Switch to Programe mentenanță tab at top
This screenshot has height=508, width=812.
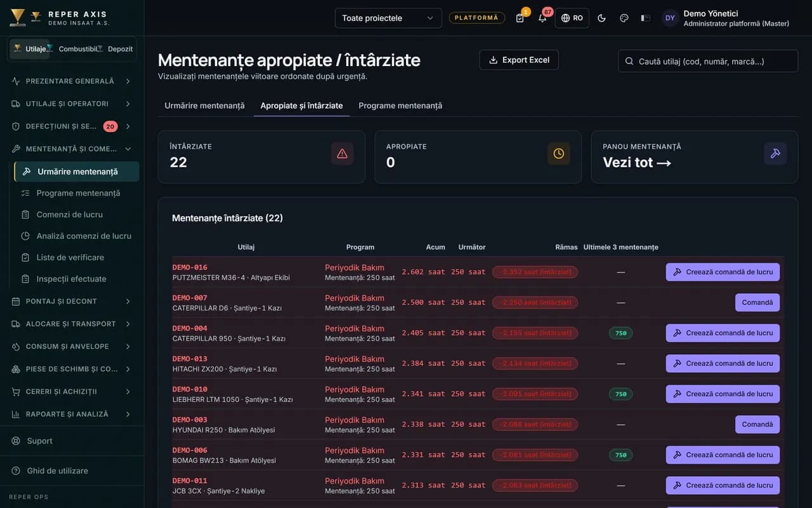click(x=400, y=105)
